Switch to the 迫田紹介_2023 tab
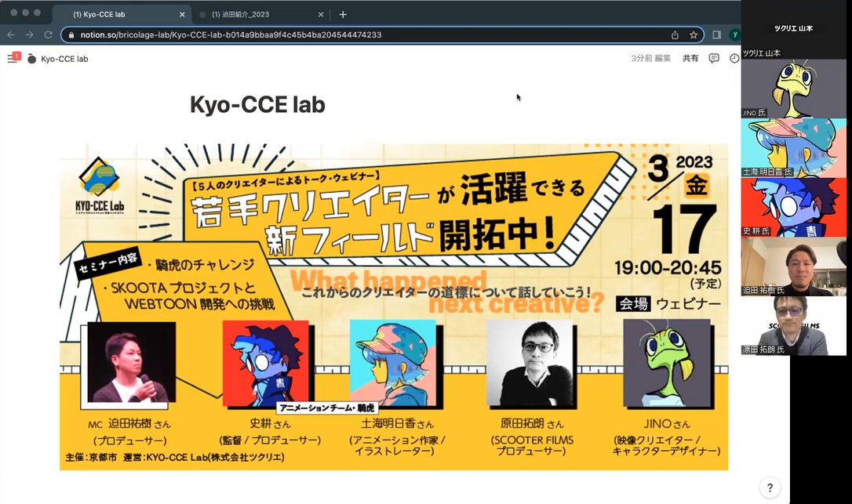The width and height of the screenshot is (852, 504). (259, 14)
